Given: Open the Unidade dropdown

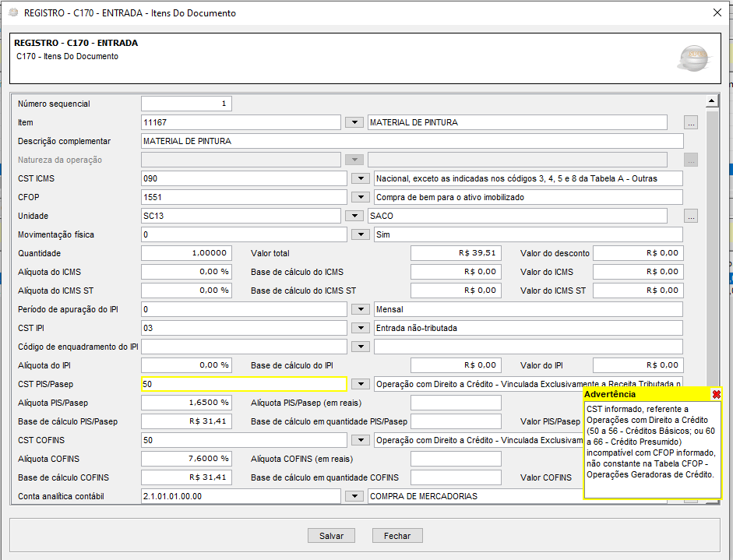Looking at the screenshot, I should 354,216.
